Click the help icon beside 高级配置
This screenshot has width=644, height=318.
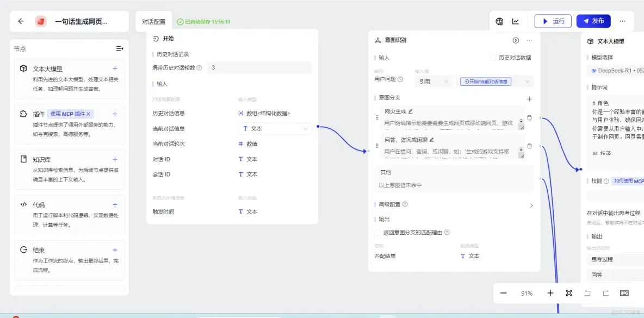click(x=405, y=204)
